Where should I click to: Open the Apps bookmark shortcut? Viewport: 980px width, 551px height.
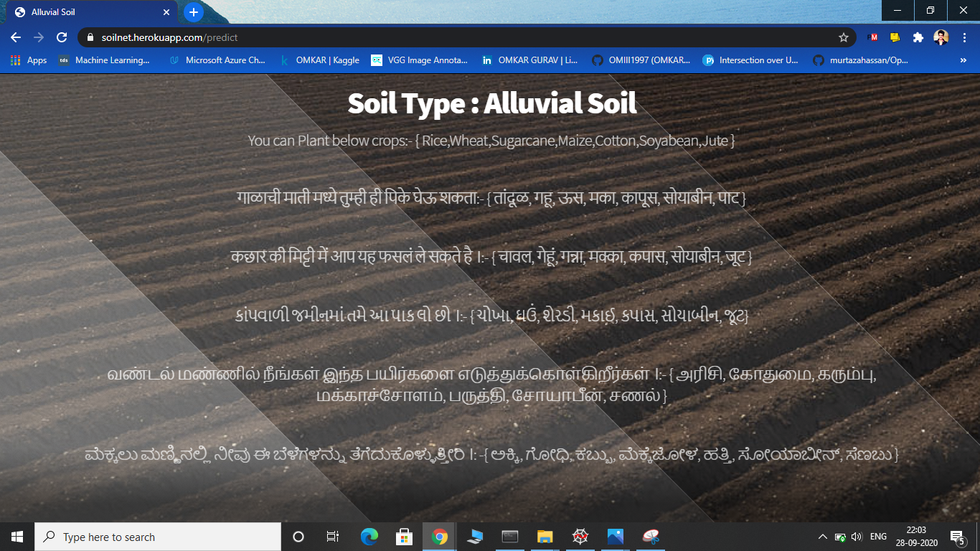[29, 60]
